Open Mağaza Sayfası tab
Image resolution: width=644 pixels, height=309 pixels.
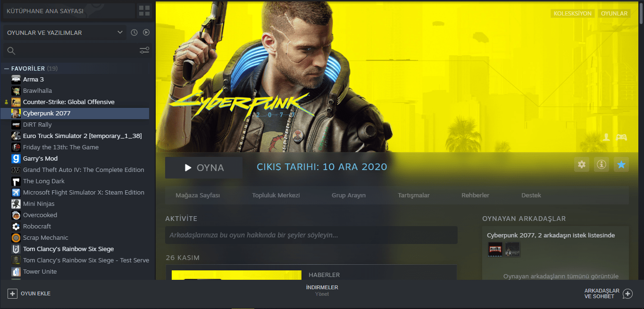coord(198,195)
